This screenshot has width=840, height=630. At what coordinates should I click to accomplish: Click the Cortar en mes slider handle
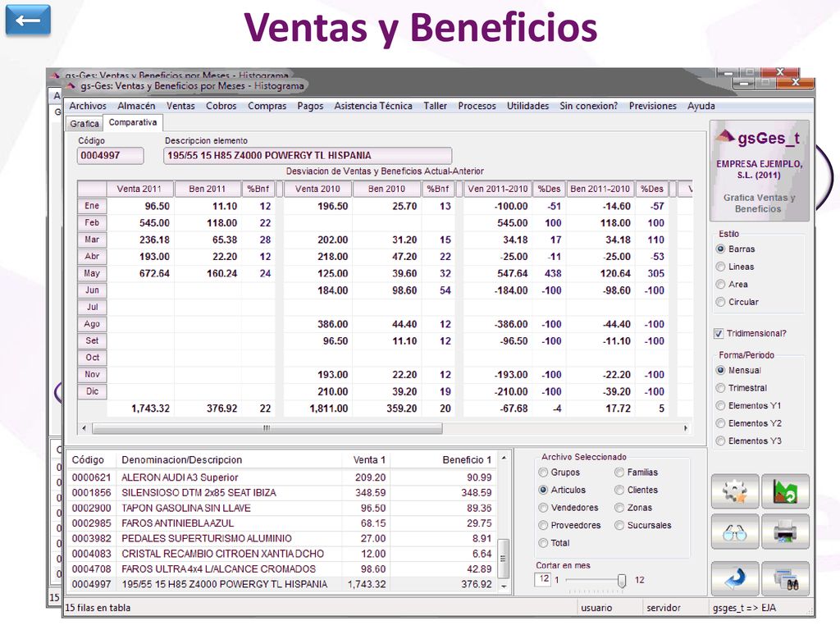622,581
